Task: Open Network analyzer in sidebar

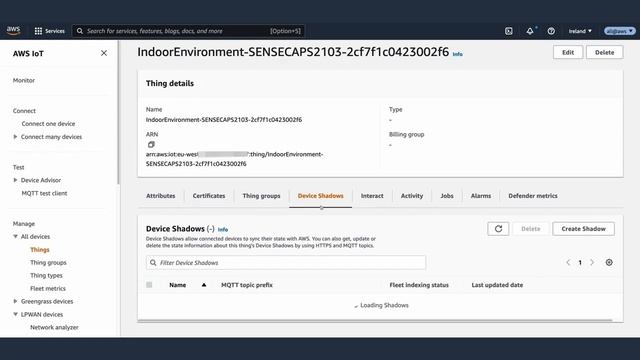Action: 54,327
